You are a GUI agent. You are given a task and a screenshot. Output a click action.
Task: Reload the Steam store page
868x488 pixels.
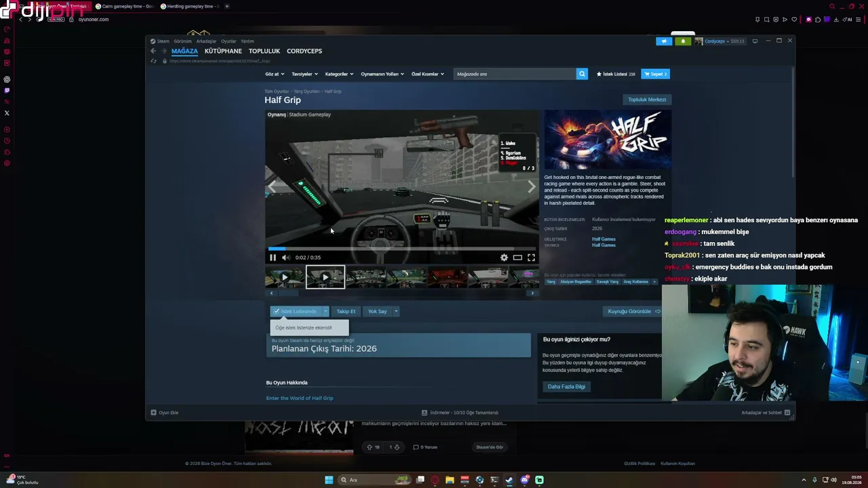click(x=153, y=61)
